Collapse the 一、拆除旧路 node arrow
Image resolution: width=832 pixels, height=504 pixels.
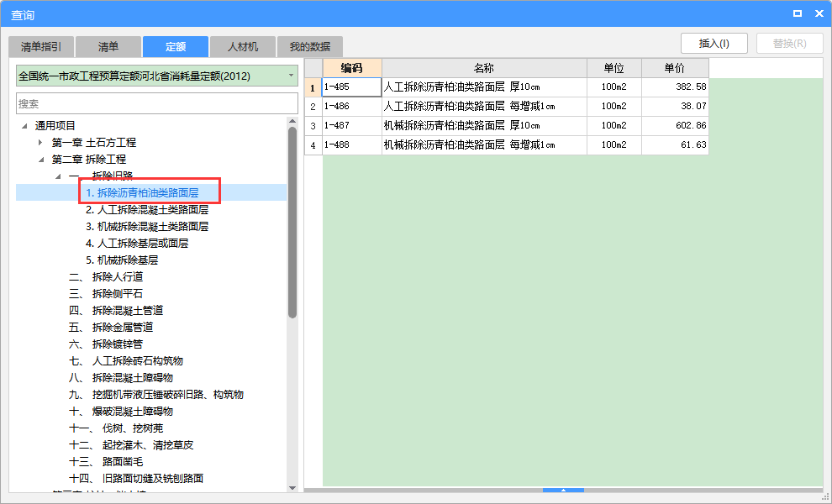pos(58,176)
